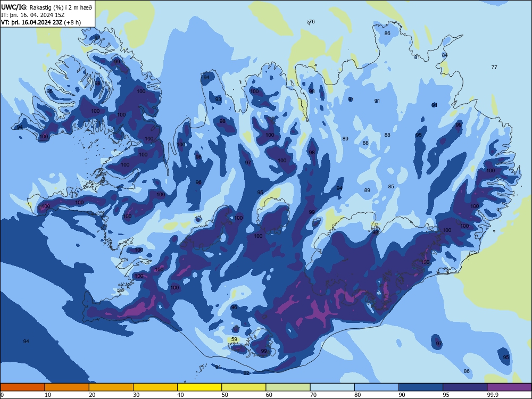Click the 'VT: þri. 16.04.2024 23Z' line

coord(31,22)
